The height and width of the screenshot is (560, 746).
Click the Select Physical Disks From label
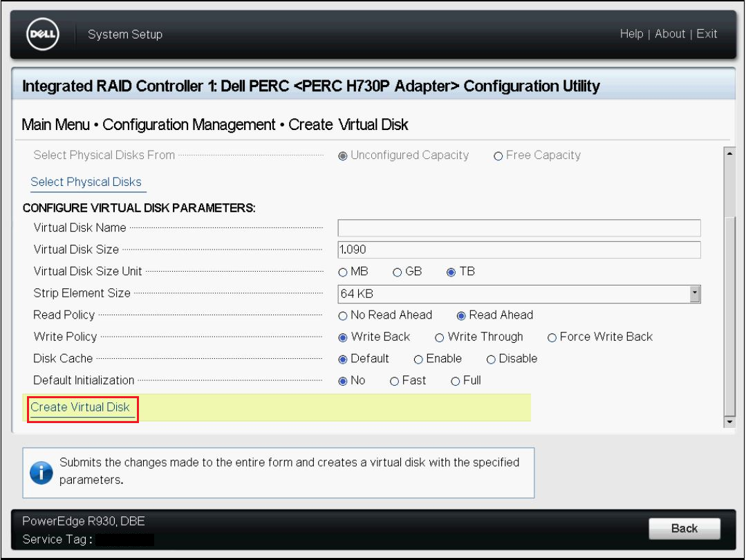pos(104,155)
